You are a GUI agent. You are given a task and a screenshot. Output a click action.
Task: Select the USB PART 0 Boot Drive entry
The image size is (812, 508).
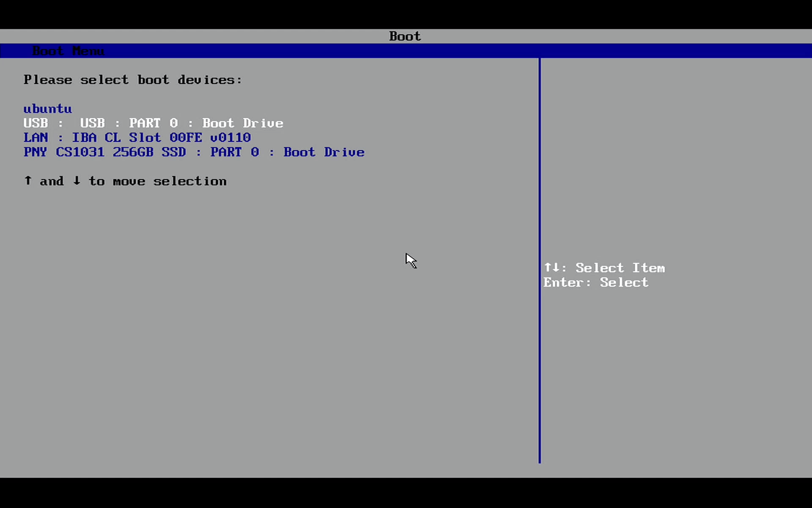click(153, 123)
